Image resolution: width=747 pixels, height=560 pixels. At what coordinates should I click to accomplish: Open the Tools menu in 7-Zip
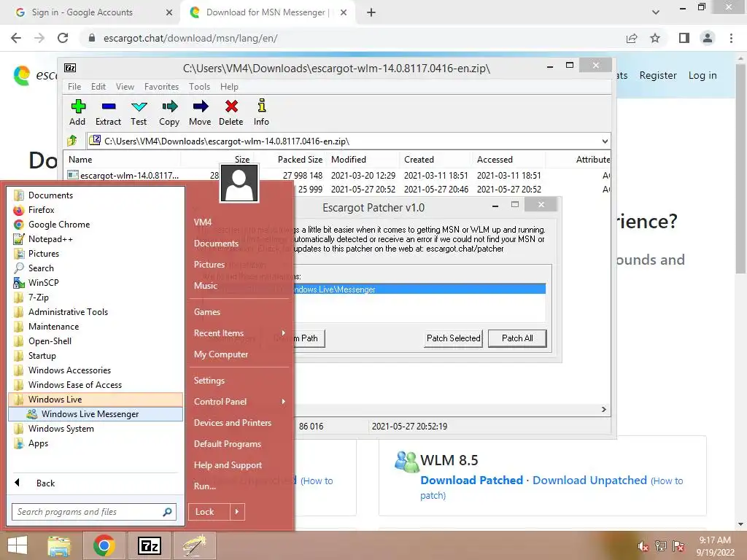[199, 87]
